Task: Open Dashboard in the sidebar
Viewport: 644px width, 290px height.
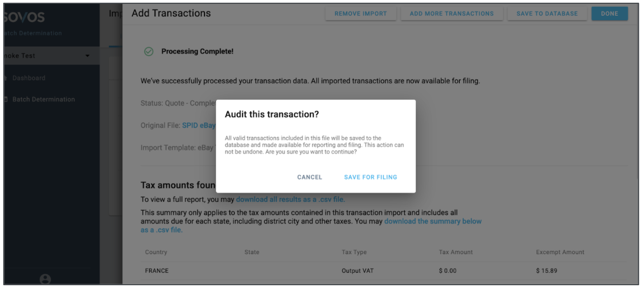Action: click(29, 78)
